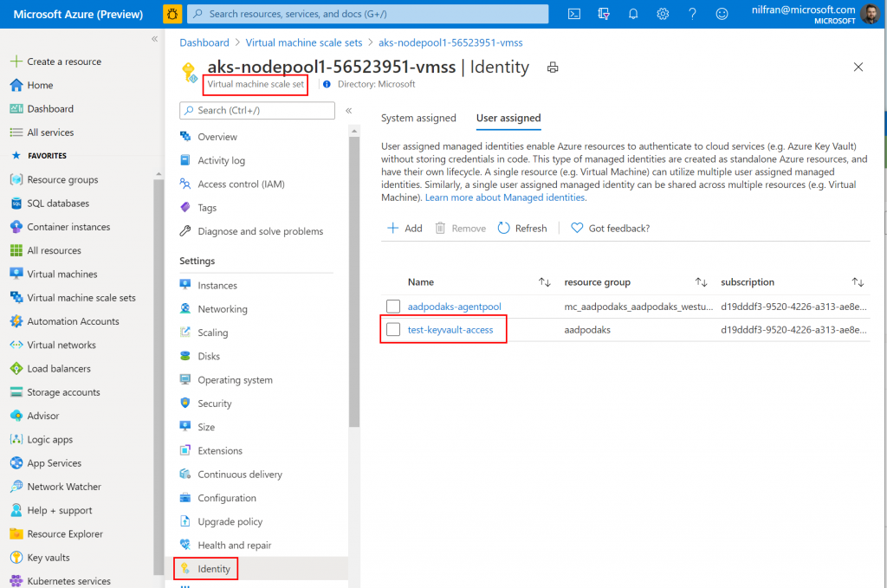Image resolution: width=887 pixels, height=588 pixels.
Task: Collapse the left portal sidebar
Action: click(154, 38)
